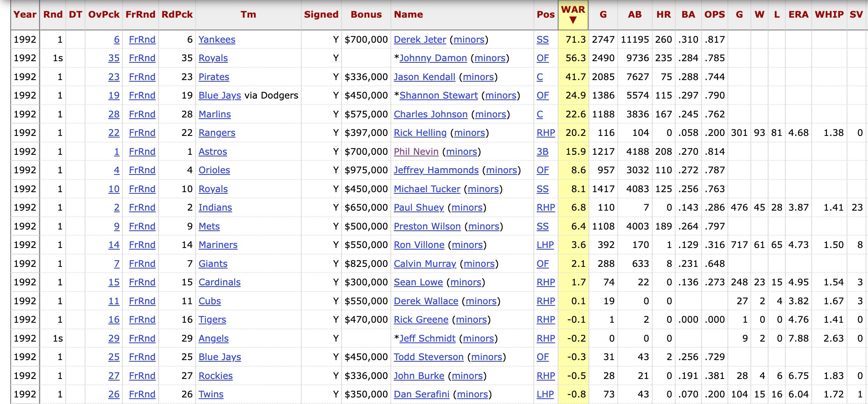This screenshot has width=868, height=404.
Task: Sort by HR column header
Action: click(x=663, y=15)
